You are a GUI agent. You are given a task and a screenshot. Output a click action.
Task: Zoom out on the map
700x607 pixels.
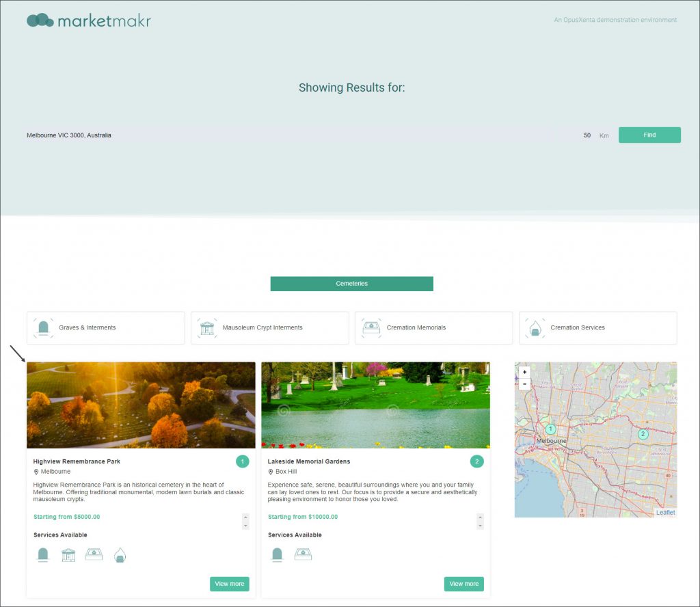[x=524, y=384]
